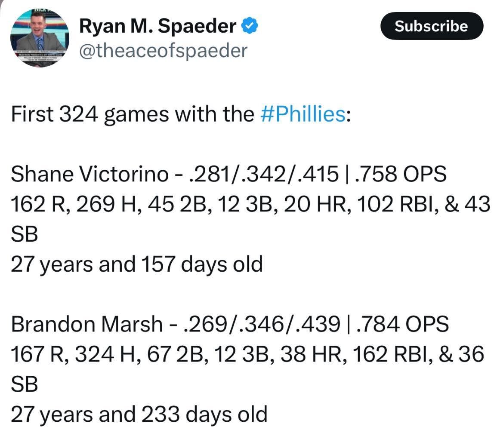The image size is (497, 448).
Task: Click the "27 years and 233 days old" line
Action: click(139, 414)
